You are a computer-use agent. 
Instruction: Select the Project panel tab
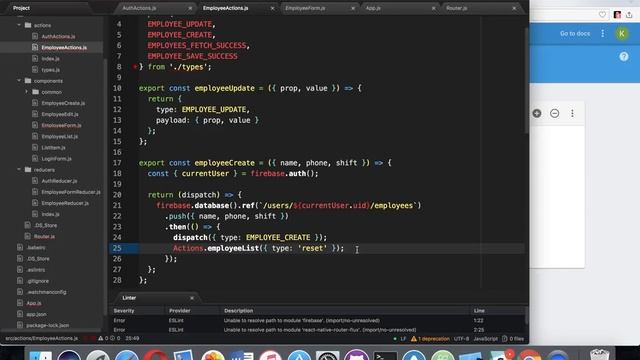[x=21, y=8]
